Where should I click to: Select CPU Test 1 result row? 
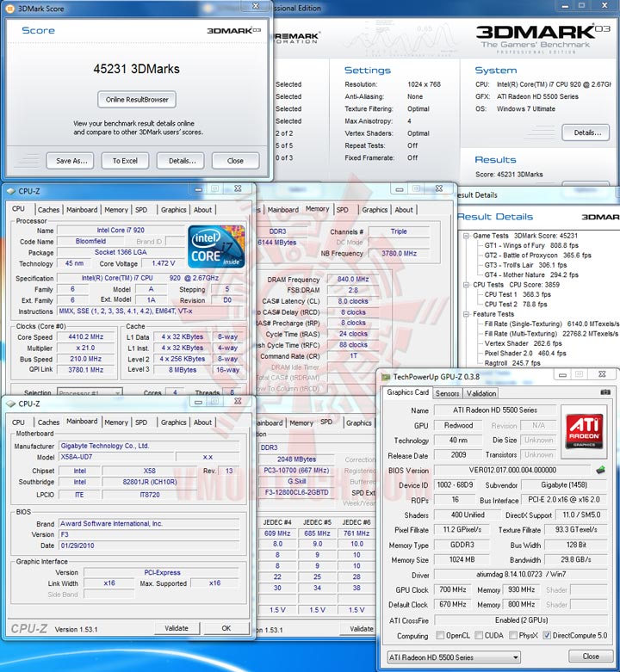coord(517,294)
